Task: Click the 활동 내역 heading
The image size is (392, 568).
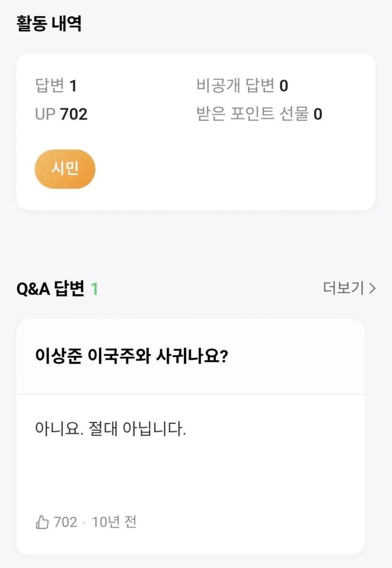Action: tap(49, 24)
